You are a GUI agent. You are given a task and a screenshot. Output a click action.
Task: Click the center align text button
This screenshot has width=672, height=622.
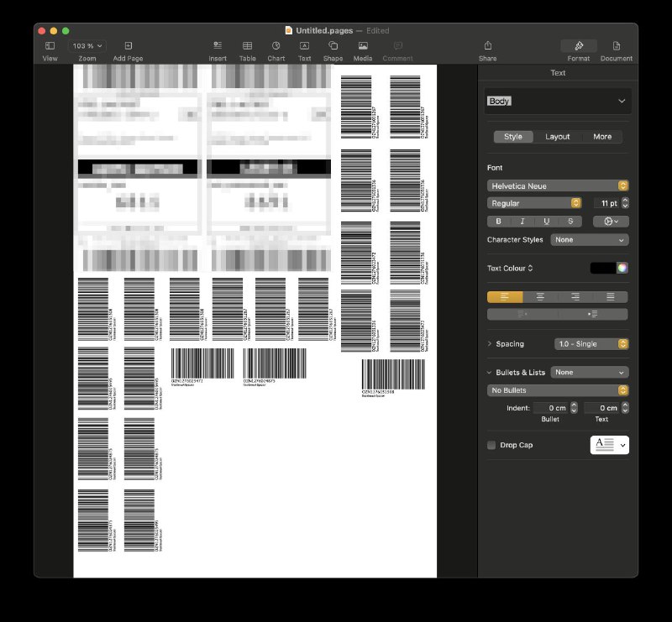(540, 297)
